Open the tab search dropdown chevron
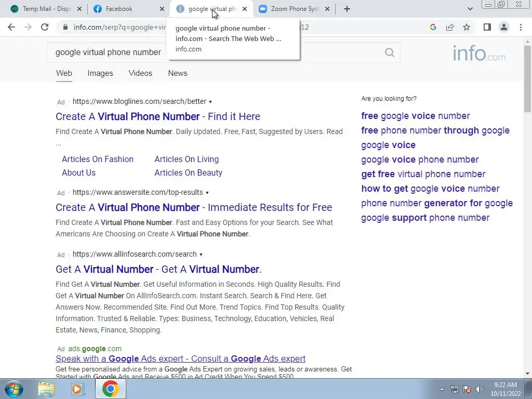The image size is (532, 399). click(x=470, y=9)
